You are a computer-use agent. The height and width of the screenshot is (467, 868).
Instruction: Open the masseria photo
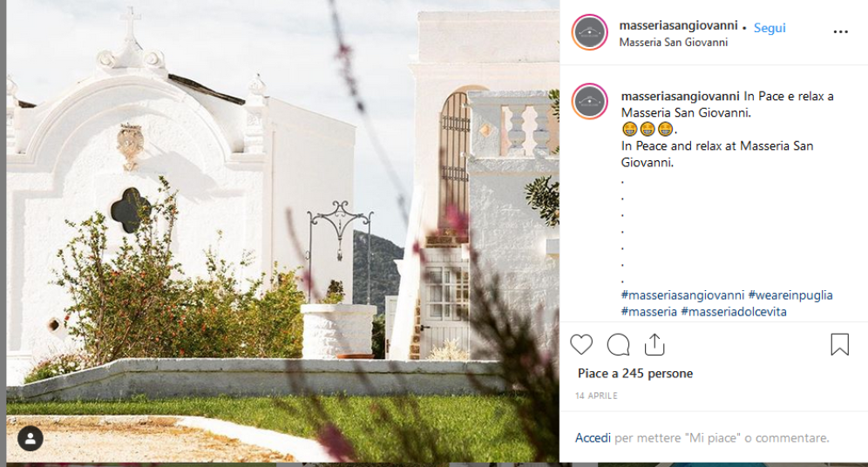(x=282, y=231)
